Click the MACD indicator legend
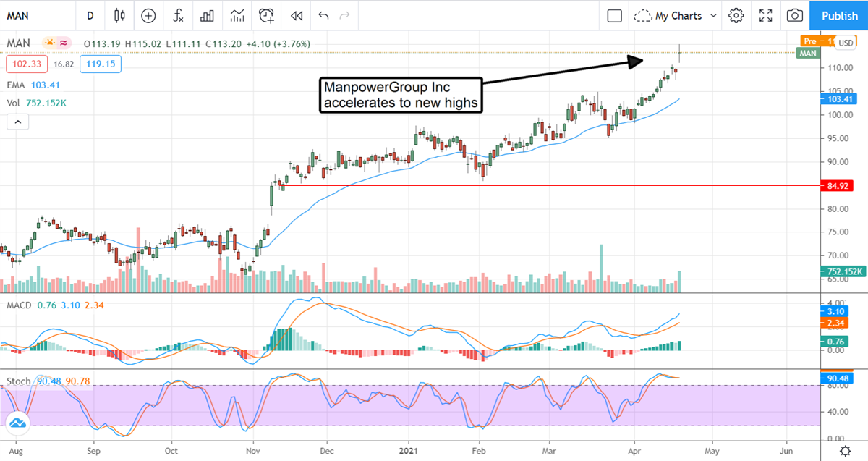The image size is (868, 461). (x=55, y=305)
